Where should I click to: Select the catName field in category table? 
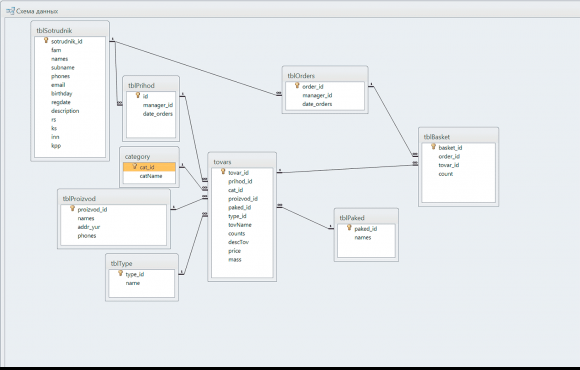click(x=151, y=176)
